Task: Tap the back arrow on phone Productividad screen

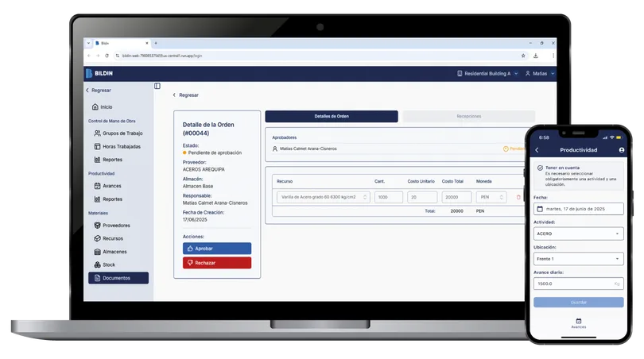Action: point(537,150)
